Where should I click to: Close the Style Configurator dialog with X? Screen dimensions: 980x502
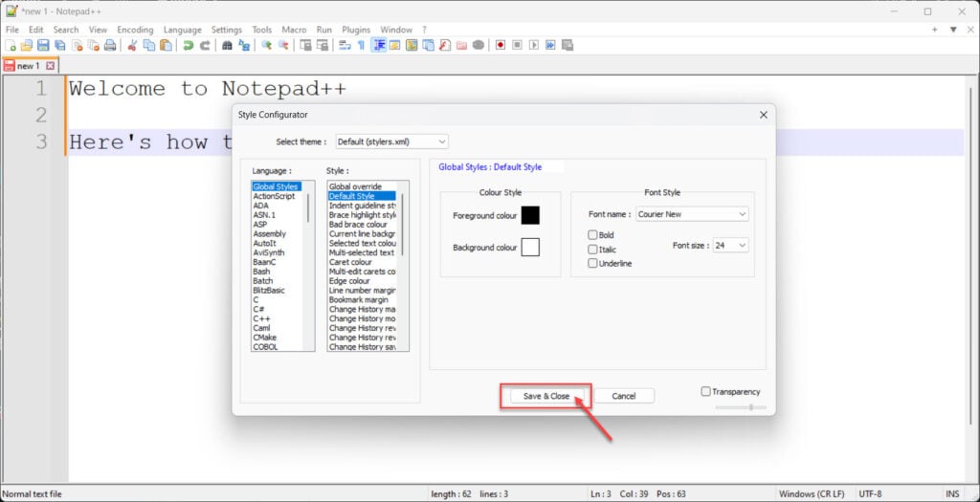tap(763, 115)
